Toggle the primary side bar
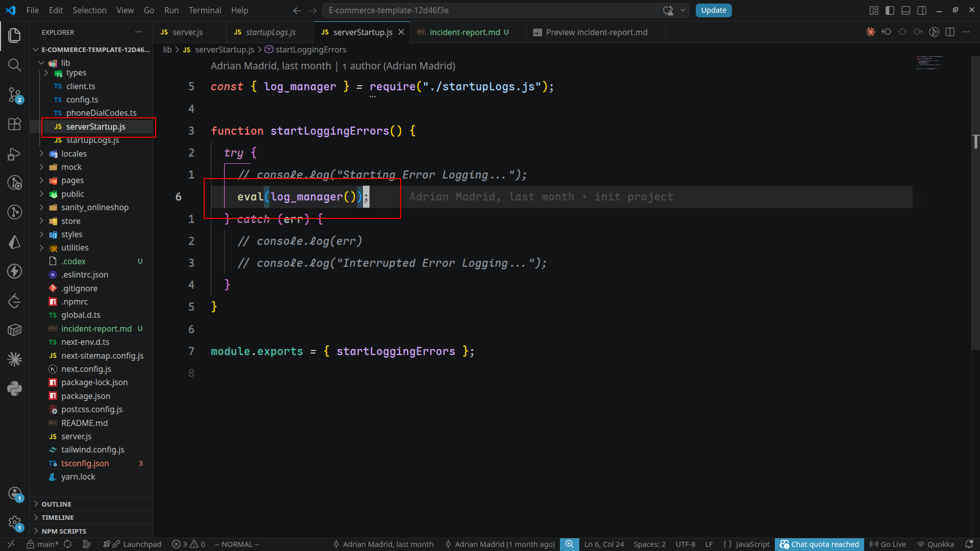 (x=890, y=10)
